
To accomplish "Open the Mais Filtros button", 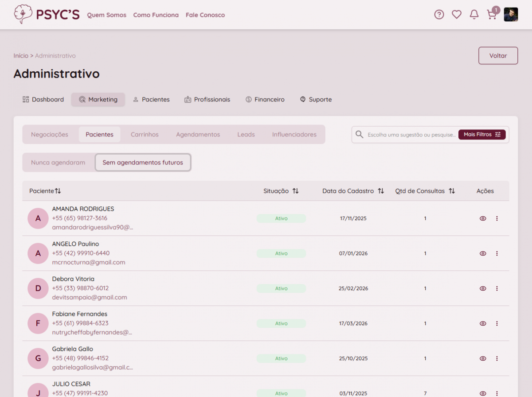I will pos(482,135).
